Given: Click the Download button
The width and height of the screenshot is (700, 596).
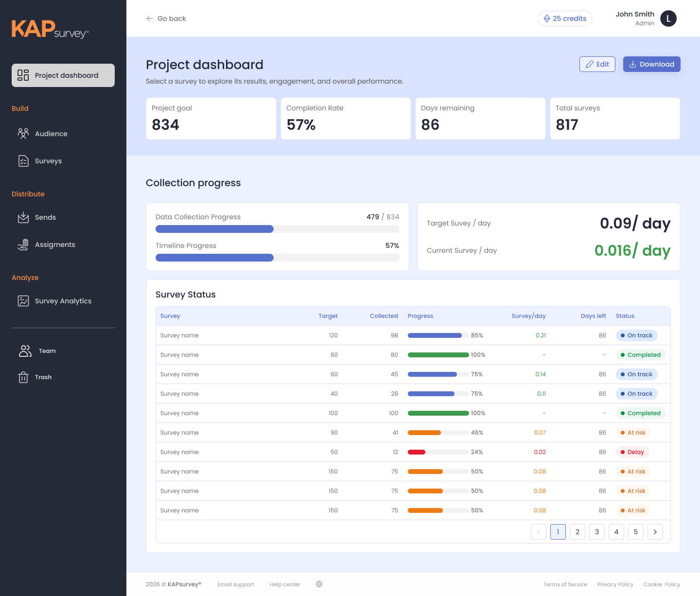Looking at the screenshot, I should [x=652, y=64].
